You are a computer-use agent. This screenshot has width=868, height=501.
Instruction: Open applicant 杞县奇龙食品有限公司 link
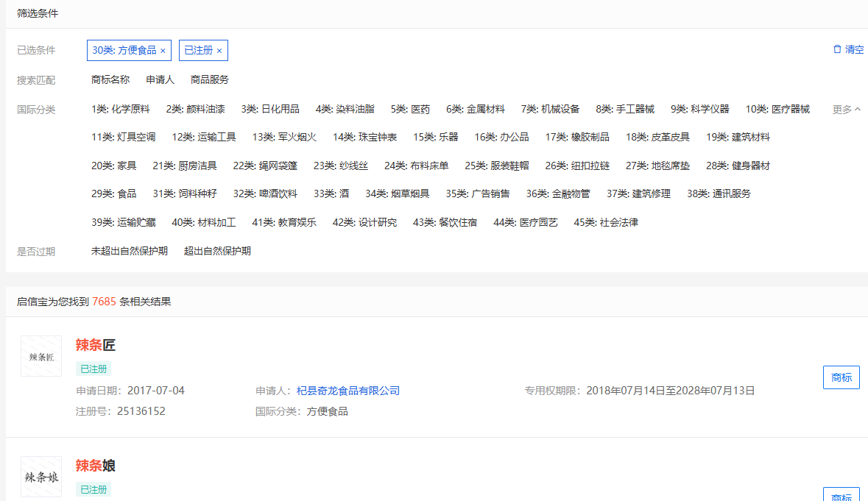pos(348,391)
